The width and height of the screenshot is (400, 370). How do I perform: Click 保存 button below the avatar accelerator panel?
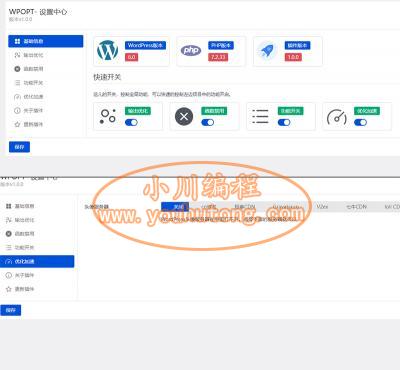pyautogui.click(x=11, y=310)
